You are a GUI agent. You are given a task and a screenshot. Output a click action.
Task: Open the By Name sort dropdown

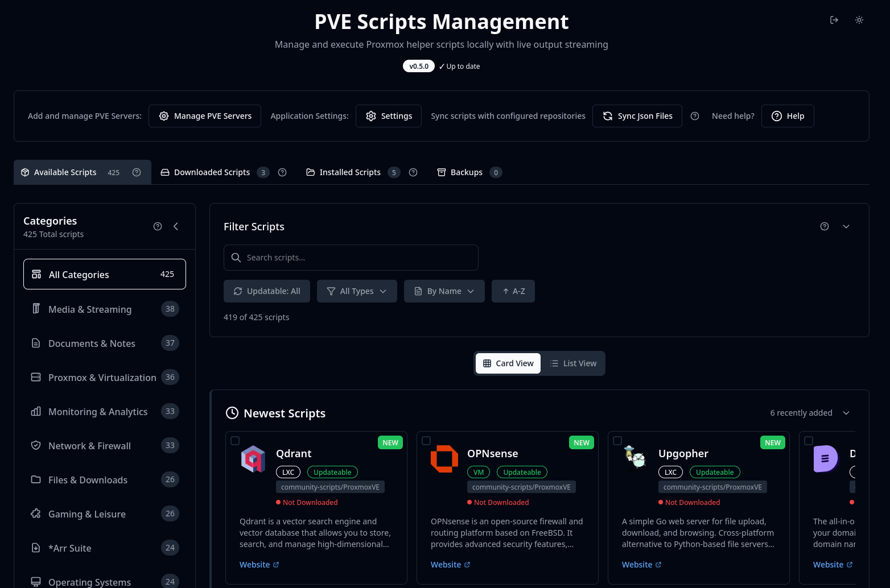444,291
